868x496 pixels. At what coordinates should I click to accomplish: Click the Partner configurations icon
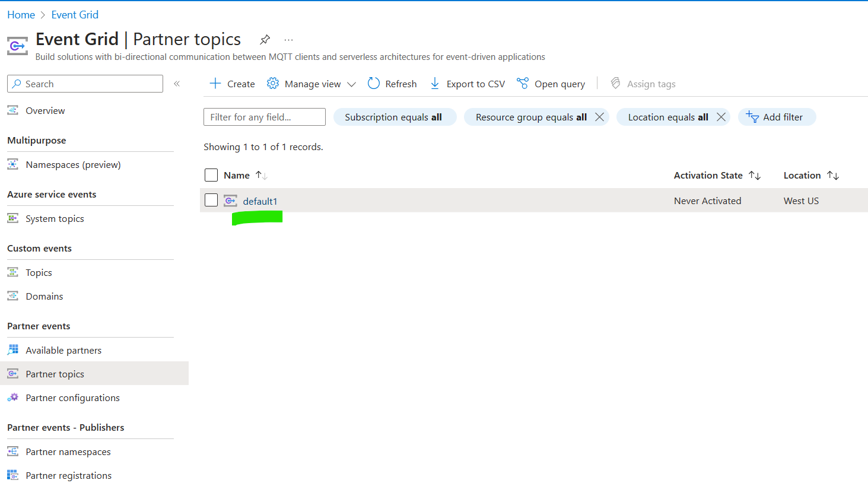pos(12,398)
